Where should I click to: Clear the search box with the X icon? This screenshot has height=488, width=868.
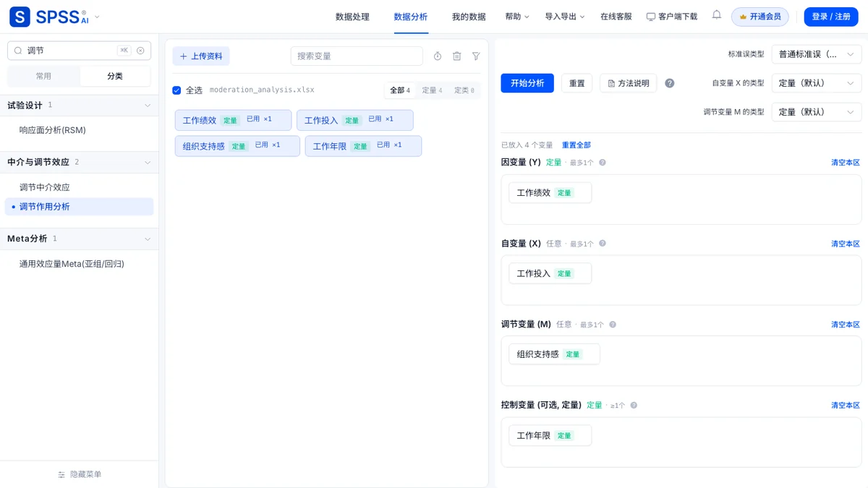140,51
